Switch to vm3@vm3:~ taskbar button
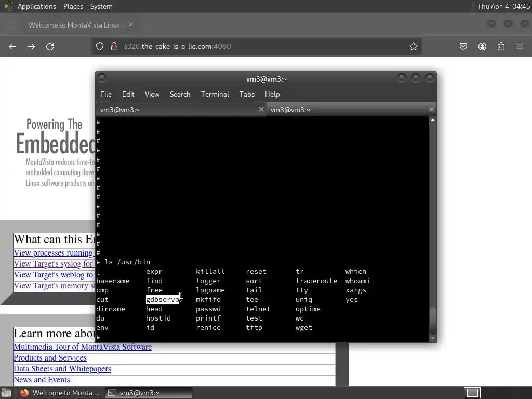Viewport: 532px width, 399px height. click(149, 393)
